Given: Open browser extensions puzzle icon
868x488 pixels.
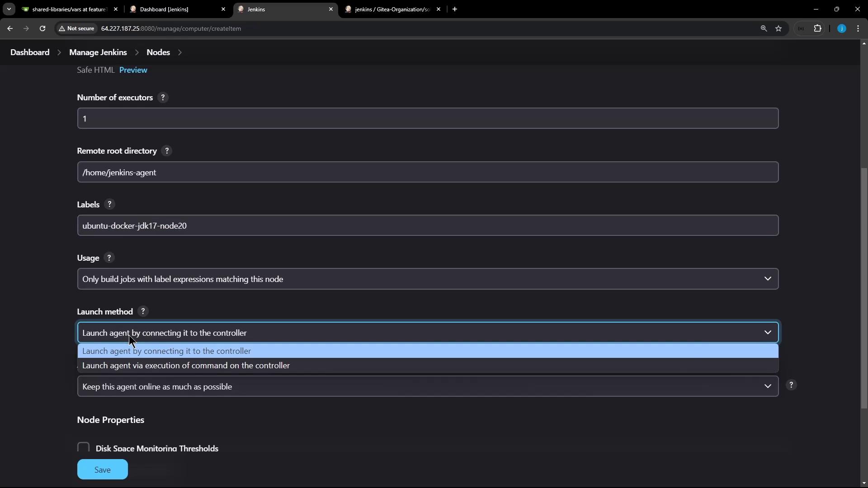Looking at the screenshot, I should point(817,28).
